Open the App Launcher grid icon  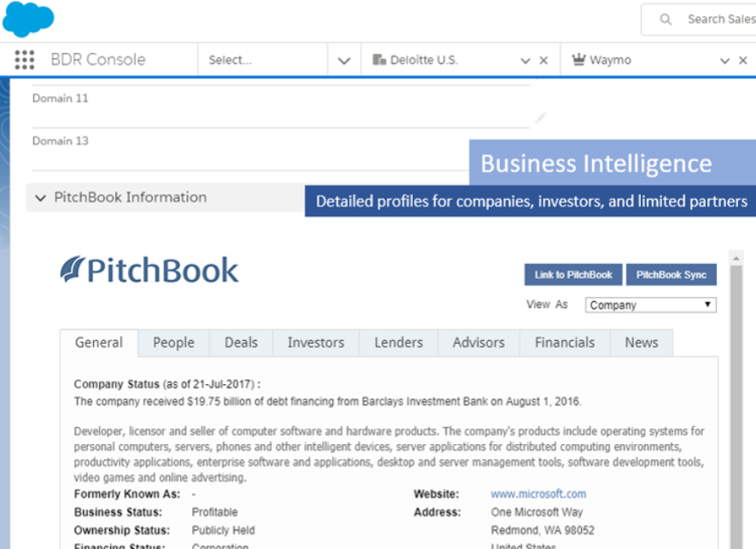click(25, 60)
